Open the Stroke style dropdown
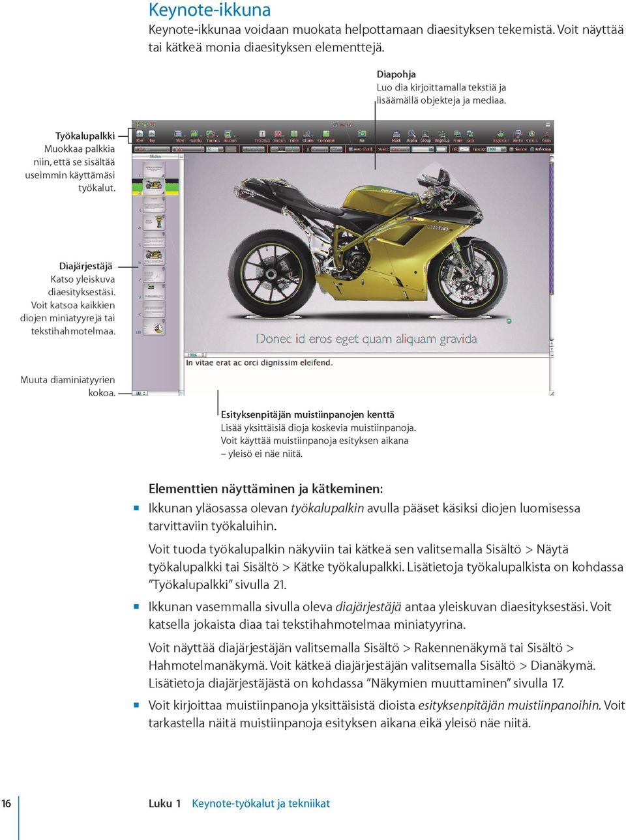Screen dimensions: 626x840 (x=400, y=149)
